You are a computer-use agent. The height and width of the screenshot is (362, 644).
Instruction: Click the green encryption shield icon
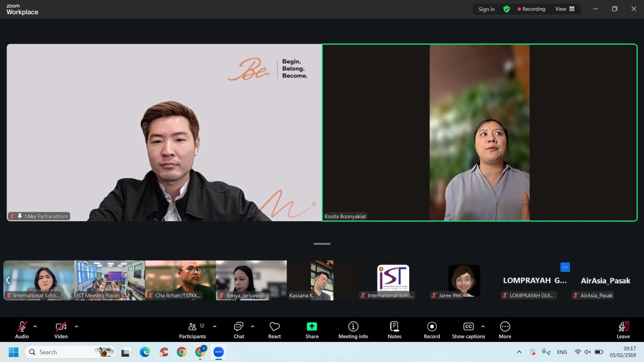click(507, 9)
